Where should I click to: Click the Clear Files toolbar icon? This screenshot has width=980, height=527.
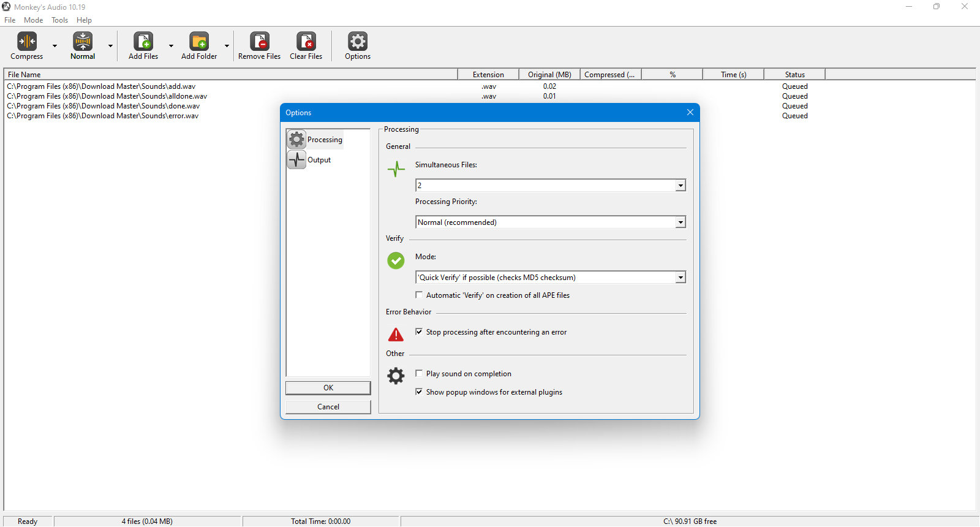(x=306, y=42)
